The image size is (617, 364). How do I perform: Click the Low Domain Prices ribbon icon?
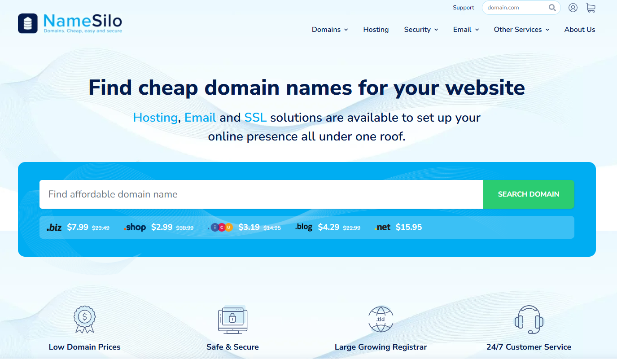(84, 319)
